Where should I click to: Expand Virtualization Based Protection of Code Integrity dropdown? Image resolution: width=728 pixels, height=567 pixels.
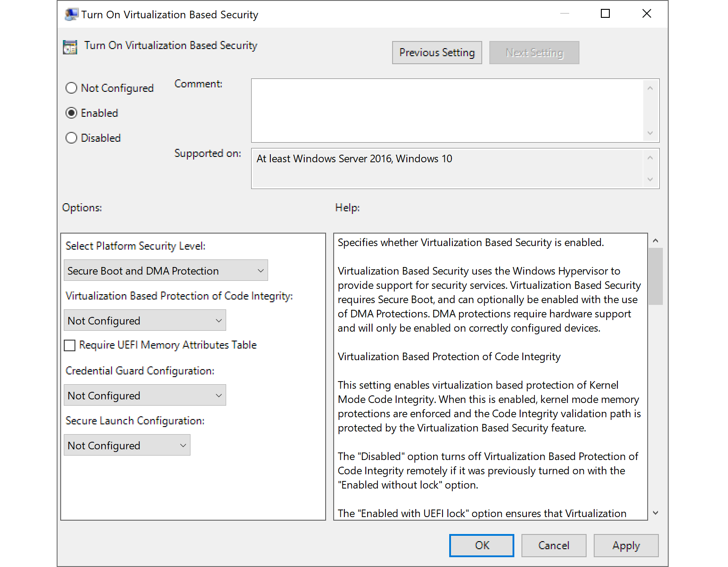[145, 320]
